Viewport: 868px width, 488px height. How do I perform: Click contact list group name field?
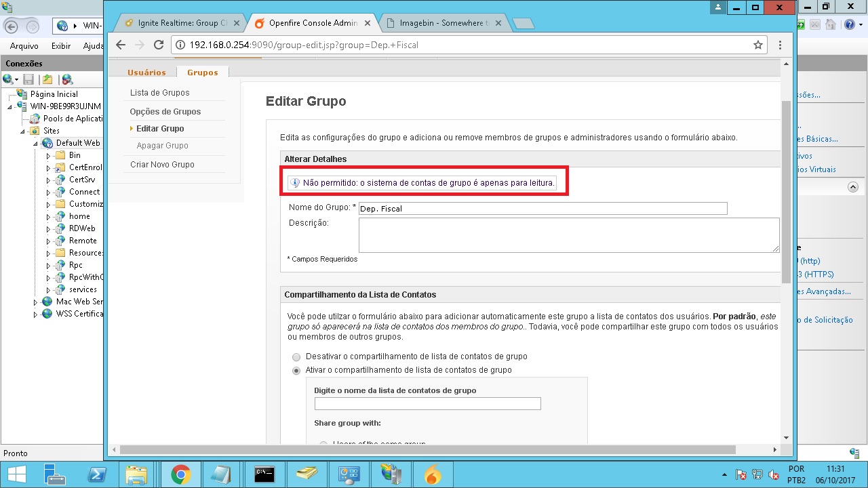(428, 404)
